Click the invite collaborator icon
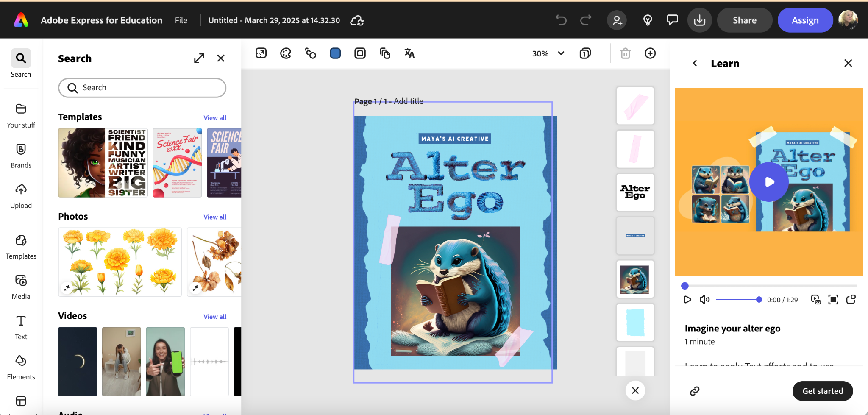Image resolution: width=868 pixels, height=415 pixels. pyautogui.click(x=617, y=20)
